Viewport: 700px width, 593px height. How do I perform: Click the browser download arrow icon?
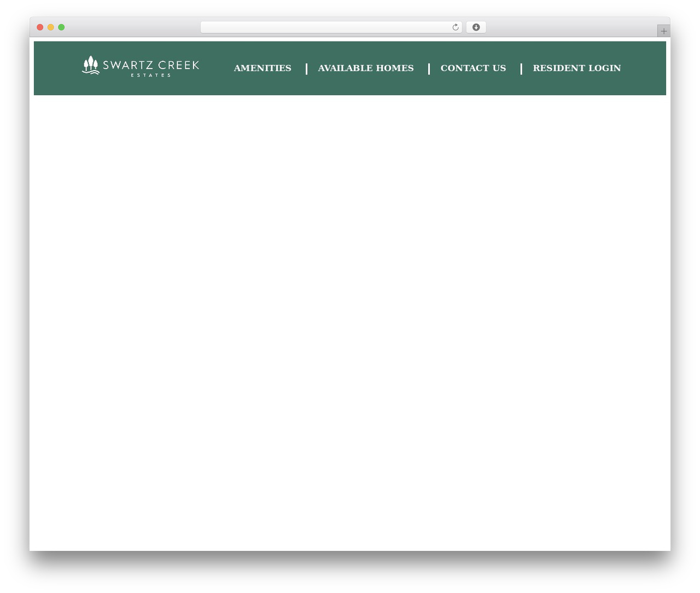pos(476,27)
